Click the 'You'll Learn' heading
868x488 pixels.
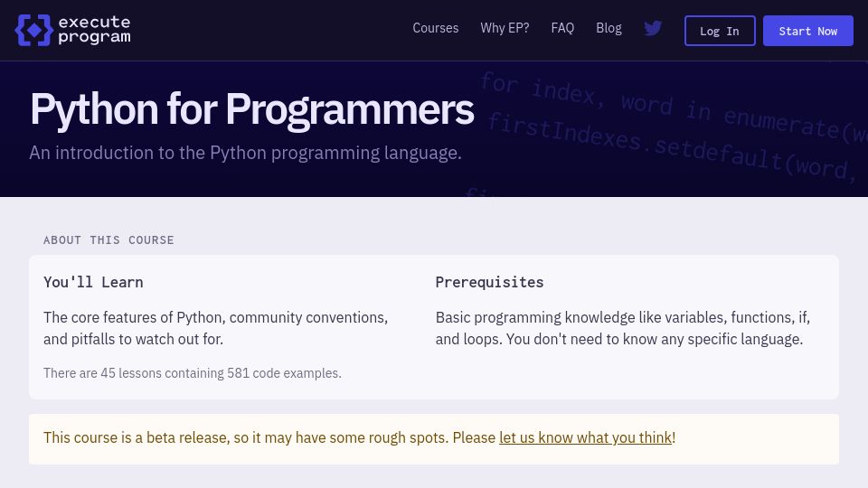pos(93,282)
